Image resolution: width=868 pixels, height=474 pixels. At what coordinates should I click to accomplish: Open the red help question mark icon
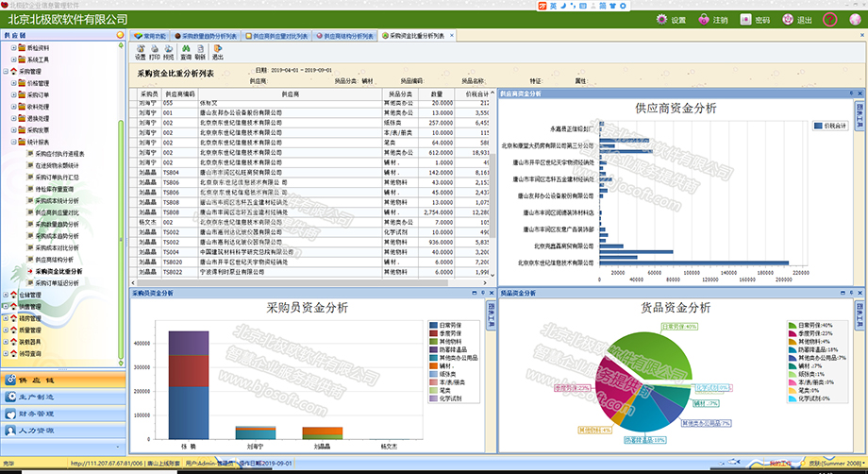pos(830,20)
